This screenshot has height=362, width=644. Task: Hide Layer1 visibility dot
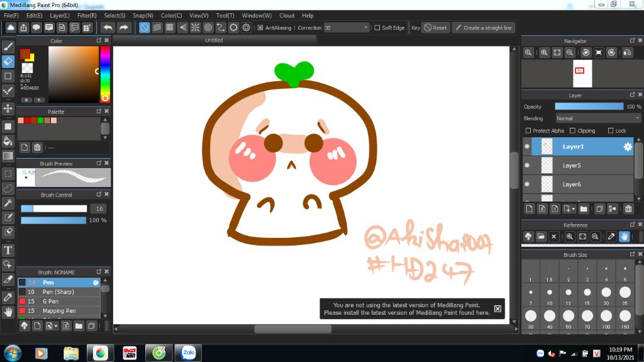527,147
